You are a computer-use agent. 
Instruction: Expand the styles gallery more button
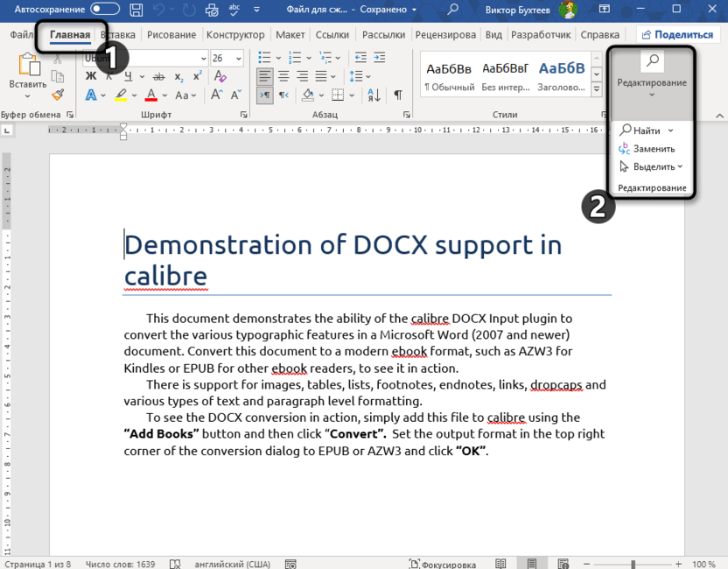[597, 90]
